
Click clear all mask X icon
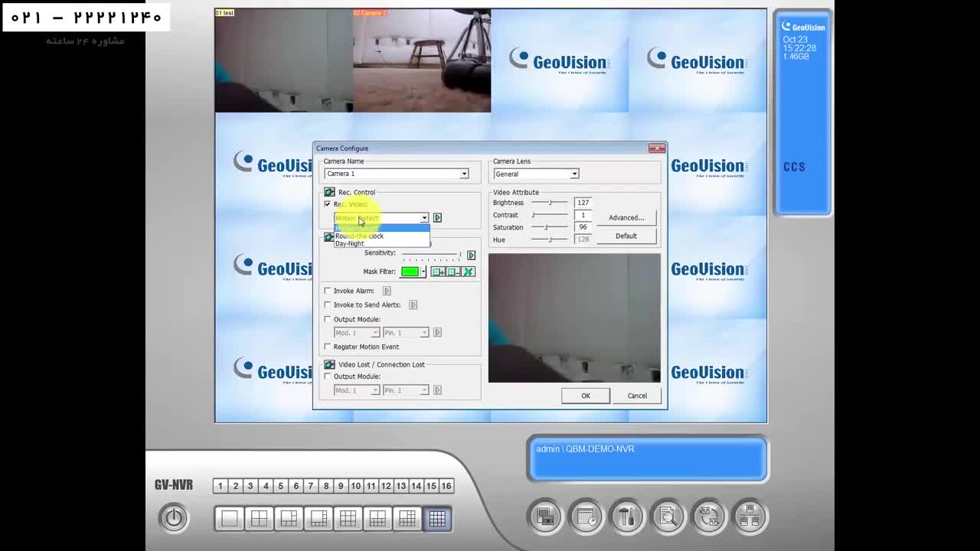pyautogui.click(x=469, y=272)
